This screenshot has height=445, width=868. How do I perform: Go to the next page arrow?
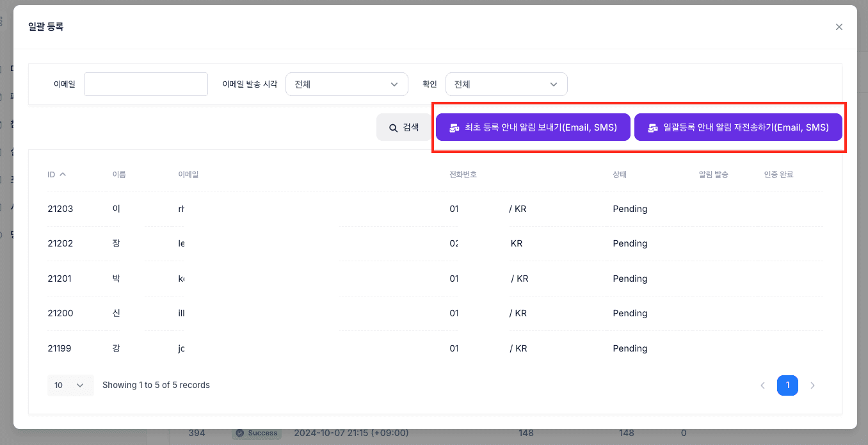pos(812,385)
